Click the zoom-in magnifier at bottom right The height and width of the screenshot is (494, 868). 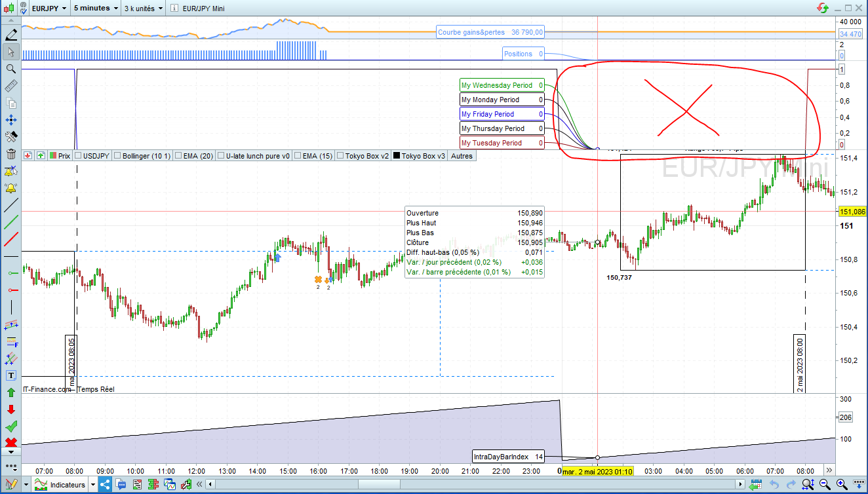pos(842,485)
